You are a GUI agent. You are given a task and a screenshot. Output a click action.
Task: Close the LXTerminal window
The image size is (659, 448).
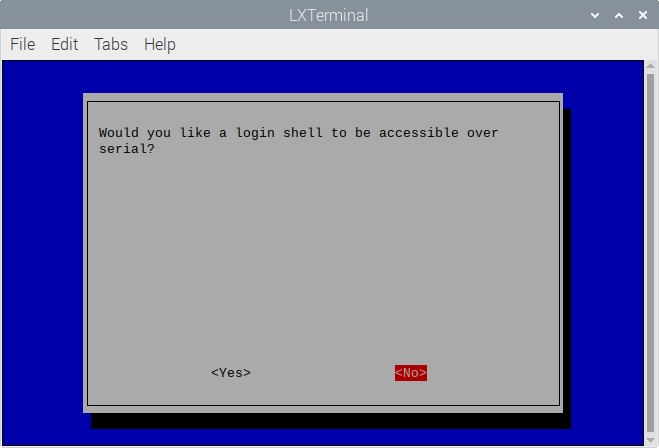(x=643, y=16)
